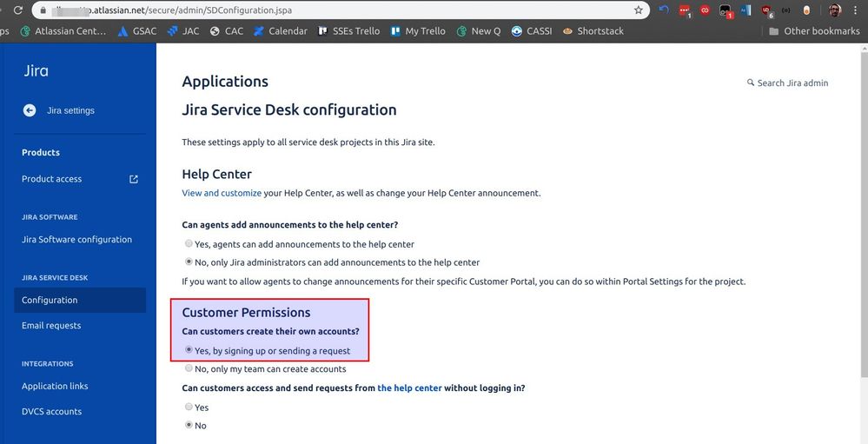868x444 pixels.
Task: Select No for access without logging in
Action: tap(189, 425)
